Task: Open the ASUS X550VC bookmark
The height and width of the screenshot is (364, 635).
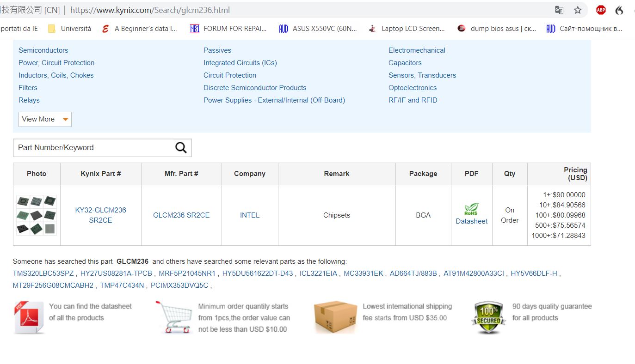Action: coord(318,29)
